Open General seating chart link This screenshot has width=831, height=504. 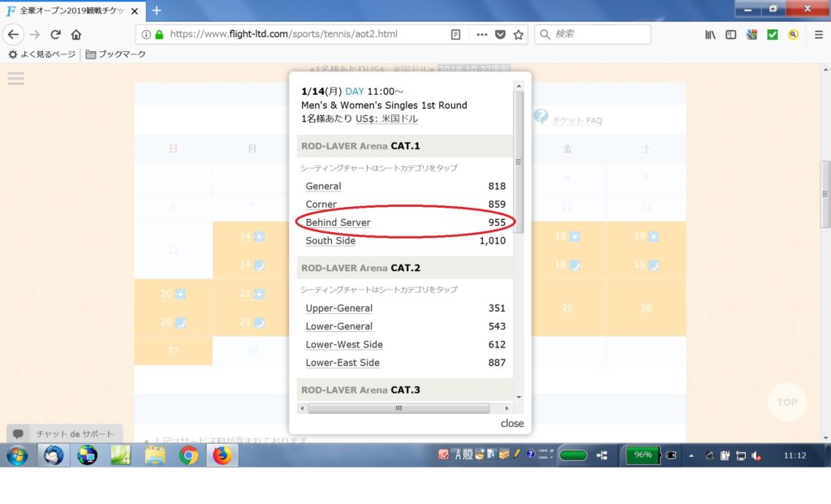pyautogui.click(x=323, y=186)
